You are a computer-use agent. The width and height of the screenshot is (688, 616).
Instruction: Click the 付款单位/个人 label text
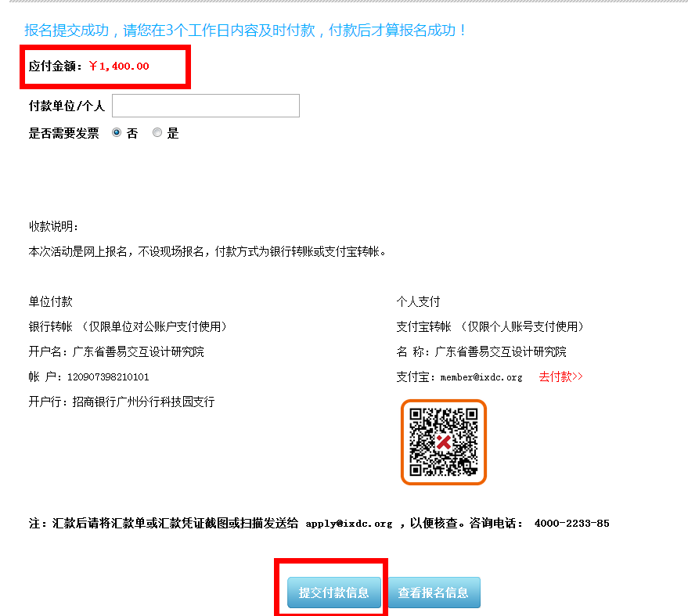click(67, 106)
